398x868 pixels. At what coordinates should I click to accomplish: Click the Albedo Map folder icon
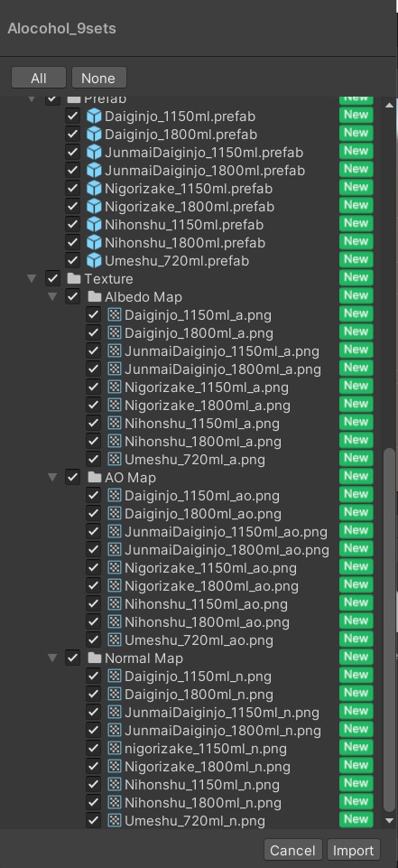tap(95, 297)
